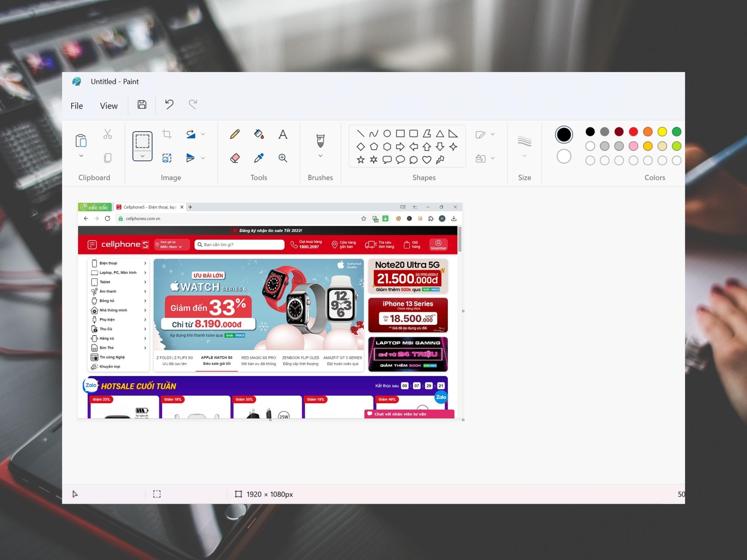Click the Cut scissors icon
The width and height of the screenshot is (747, 560).
[x=108, y=134]
